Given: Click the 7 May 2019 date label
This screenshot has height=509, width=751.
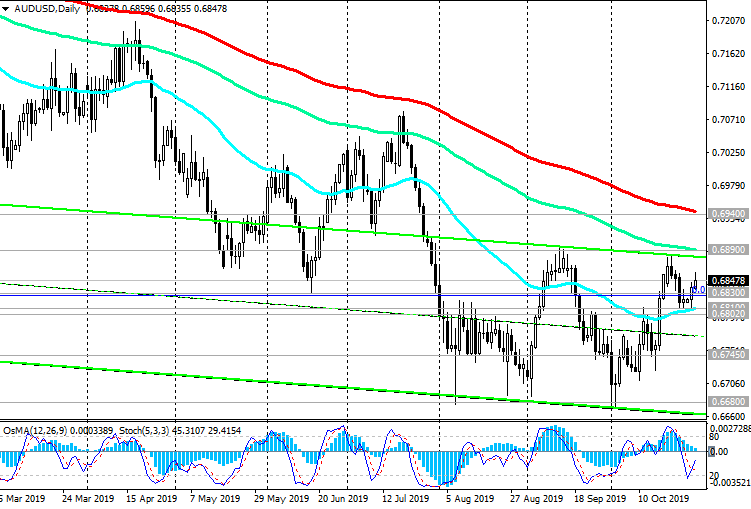Looking at the screenshot, I should click(x=215, y=499).
